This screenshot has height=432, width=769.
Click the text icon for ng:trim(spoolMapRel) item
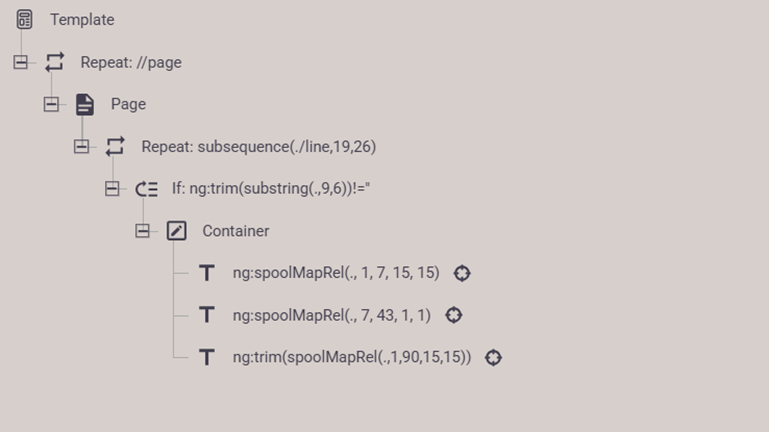click(207, 357)
